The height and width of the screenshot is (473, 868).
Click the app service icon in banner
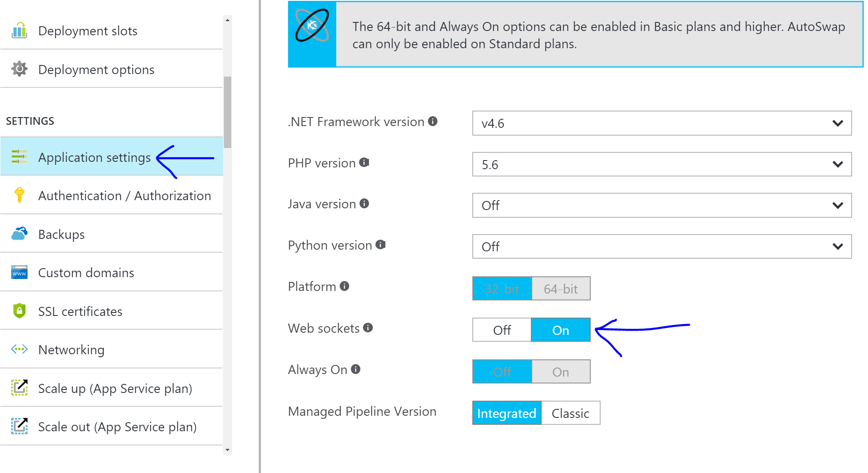tap(312, 25)
